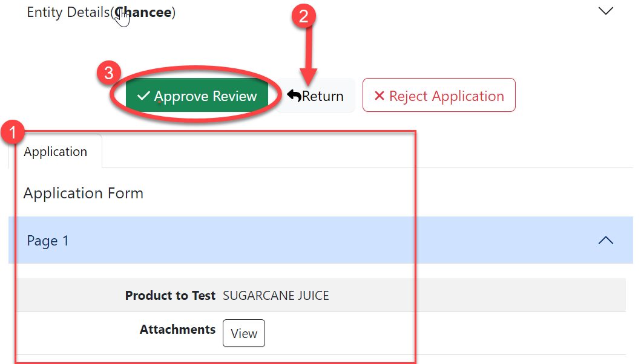This screenshot has height=364, width=641.
Task: Click the red annotation badge number 3
Action: coord(109,73)
